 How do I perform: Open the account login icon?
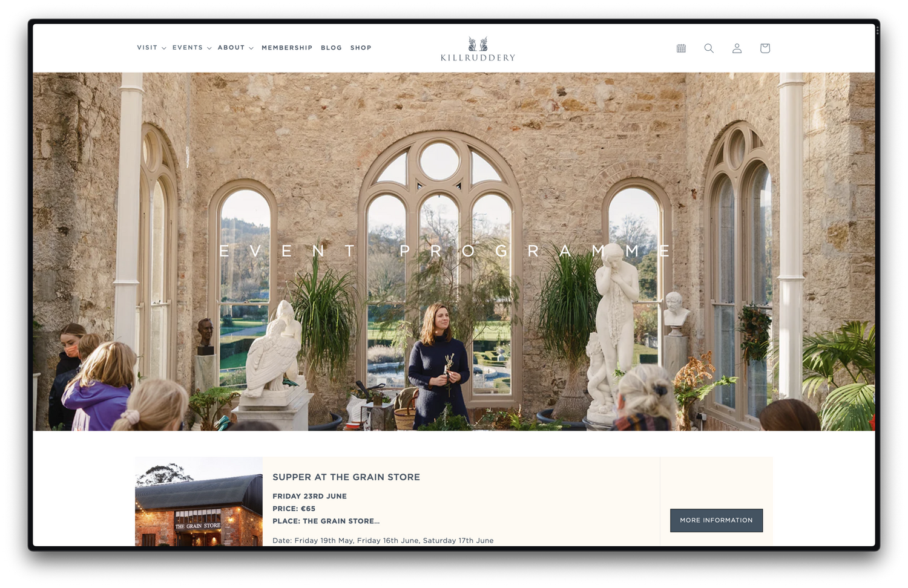pyautogui.click(x=737, y=48)
